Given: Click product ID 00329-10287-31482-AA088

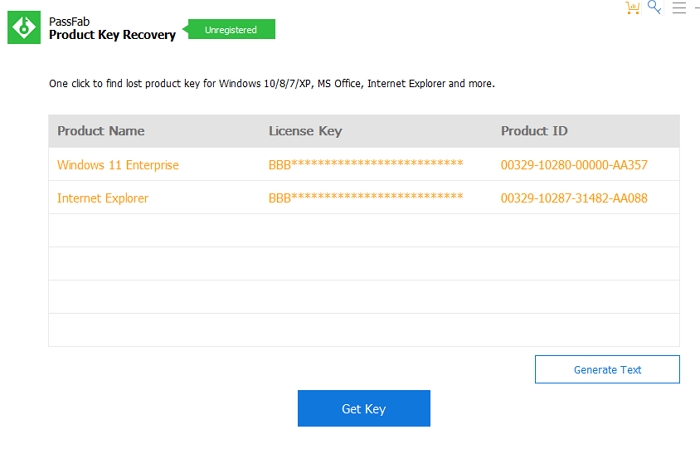Looking at the screenshot, I should [x=574, y=198].
